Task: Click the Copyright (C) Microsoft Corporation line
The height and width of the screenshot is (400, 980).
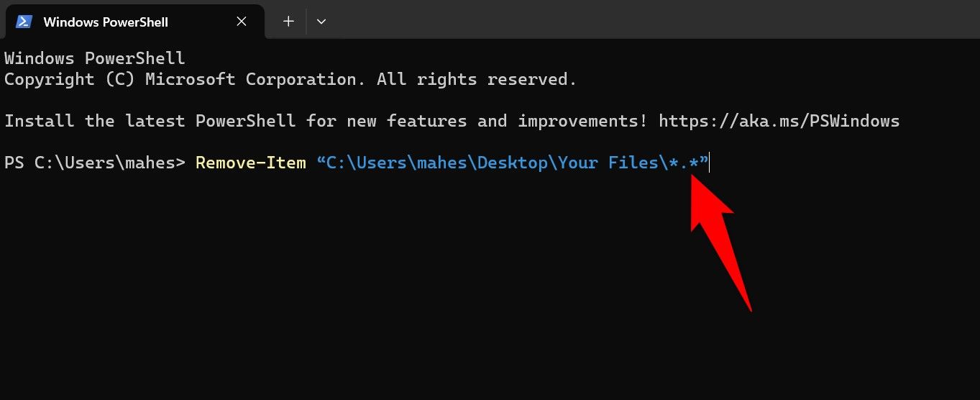Action: tap(290, 79)
